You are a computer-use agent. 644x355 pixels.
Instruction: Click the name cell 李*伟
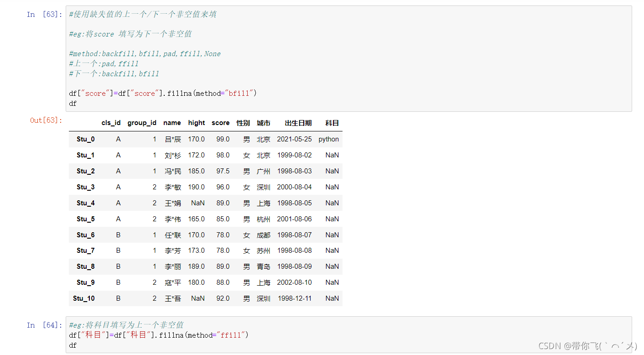coord(173,219)
